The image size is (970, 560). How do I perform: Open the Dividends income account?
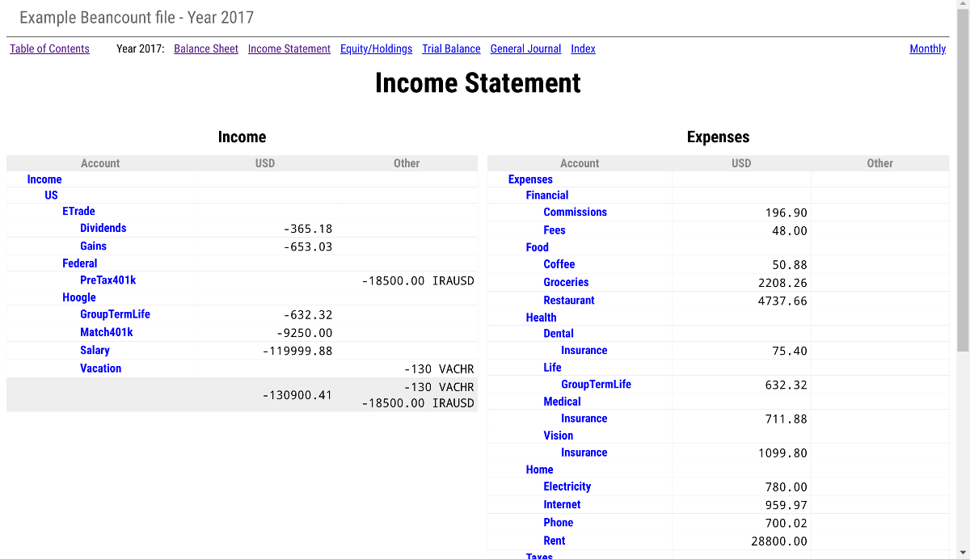point(103,228)
